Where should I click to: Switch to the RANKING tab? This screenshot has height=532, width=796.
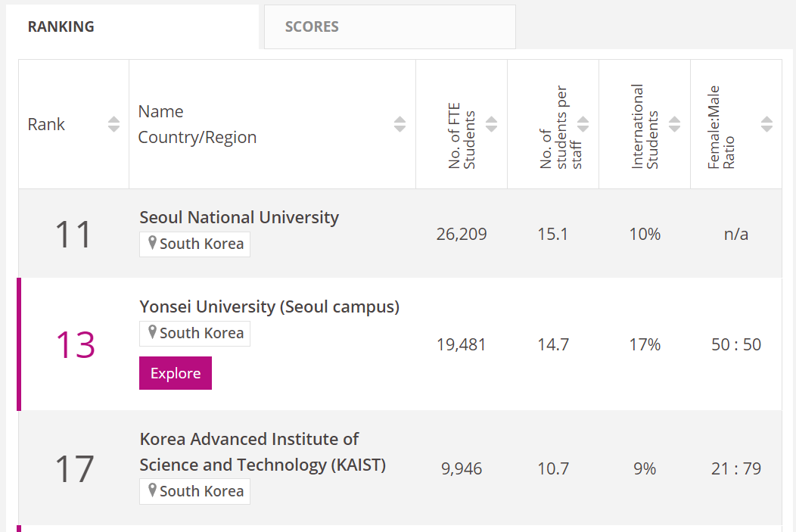(132, 27)
